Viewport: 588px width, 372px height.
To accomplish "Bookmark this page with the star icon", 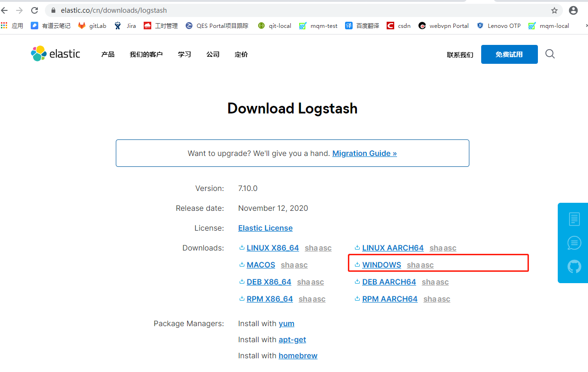I will [554, 10].
